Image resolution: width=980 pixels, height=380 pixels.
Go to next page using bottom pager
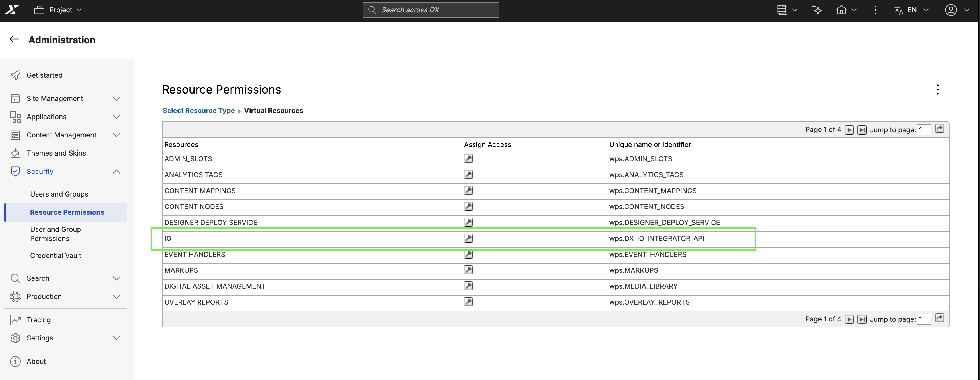tap(849, 319)
